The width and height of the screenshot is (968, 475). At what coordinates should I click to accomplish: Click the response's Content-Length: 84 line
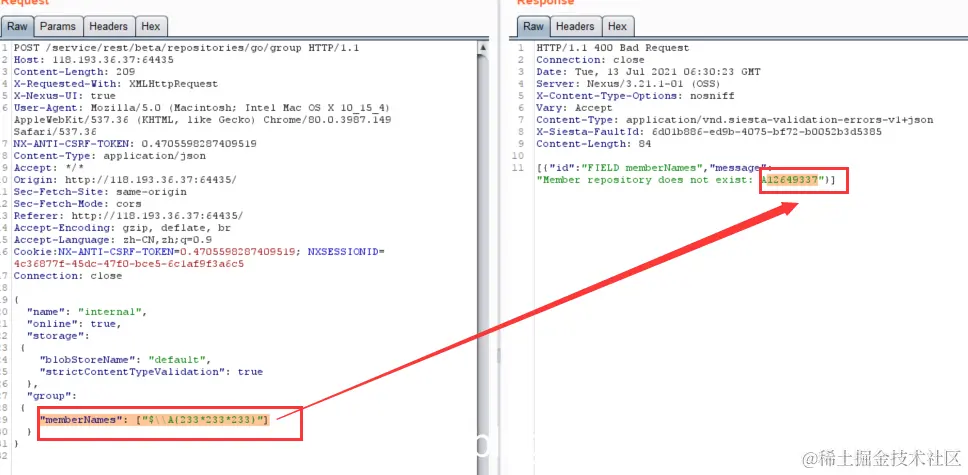pyautogui.click(x=593, y=143)
